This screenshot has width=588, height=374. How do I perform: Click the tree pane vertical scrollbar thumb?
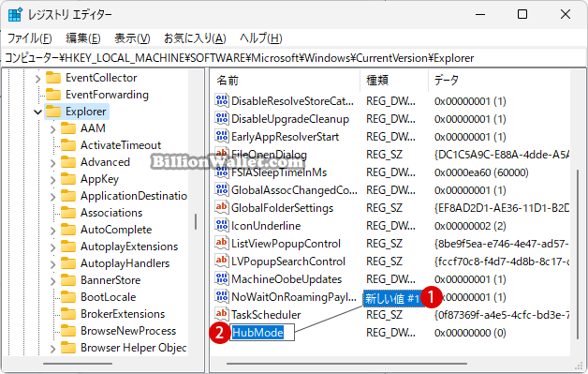(x=196, y=221)
